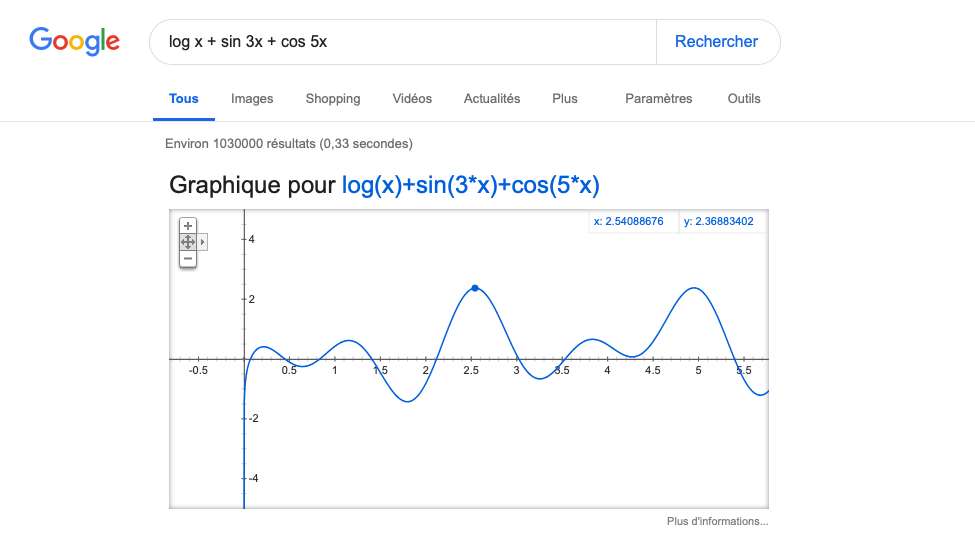Switch to the Images tab
Screen dimensions: 975x555
pyautogui.click(x=252, y=99)
